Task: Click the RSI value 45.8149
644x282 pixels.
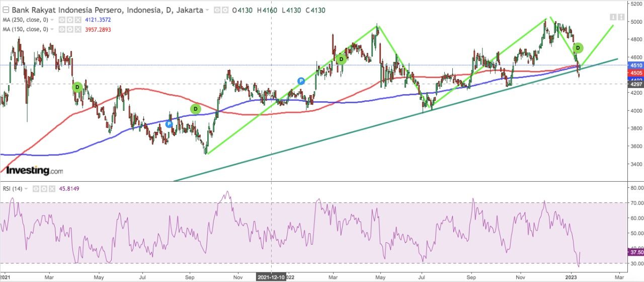Action: tap(69, 189)
